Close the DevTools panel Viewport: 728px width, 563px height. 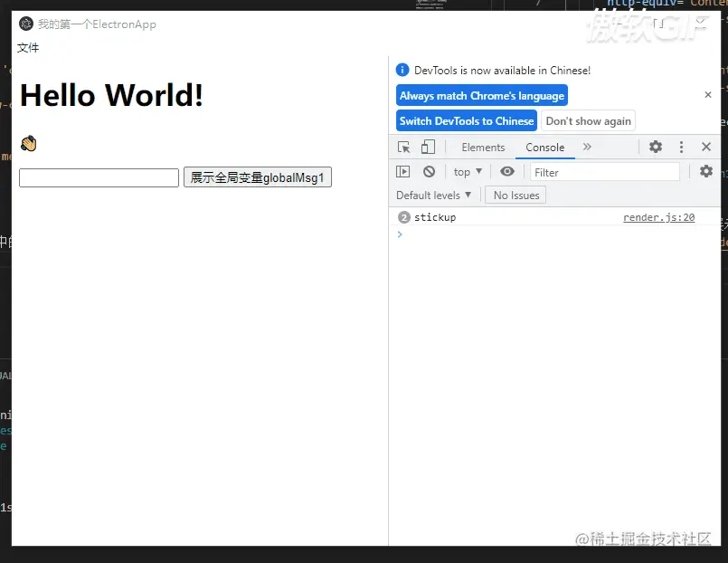tap(706, 147)
